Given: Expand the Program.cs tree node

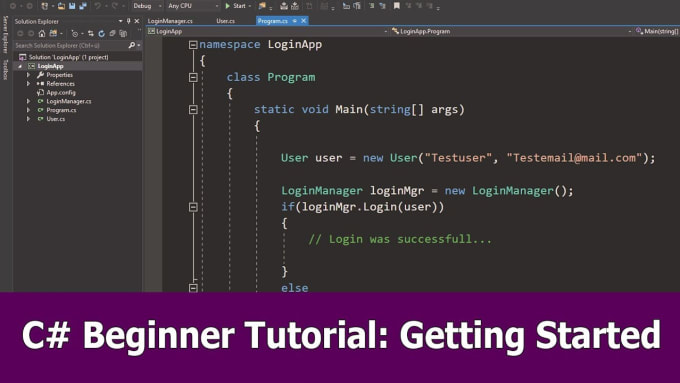Looking at the screenshot, I should 29,110.
